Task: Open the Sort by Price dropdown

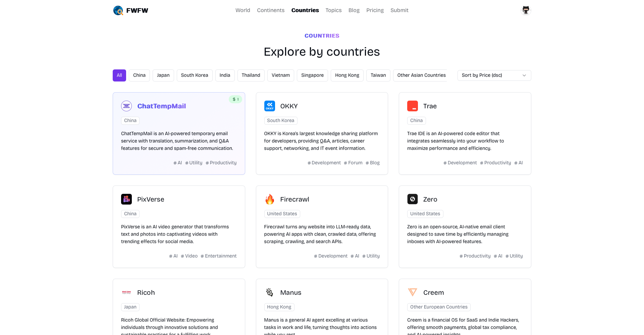Action: pos(494,75)
